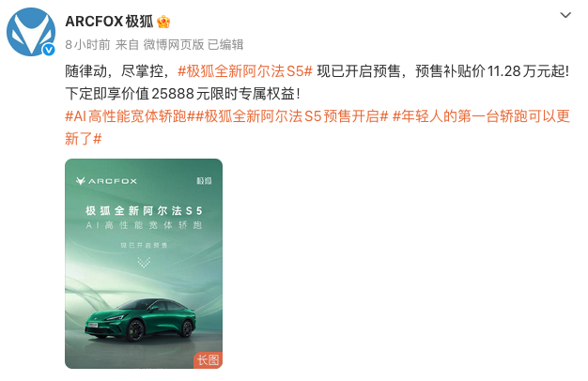Click the post text mentioning 25888元
Viewport: 588px width, 381px height.
click(x=182, y=94)
